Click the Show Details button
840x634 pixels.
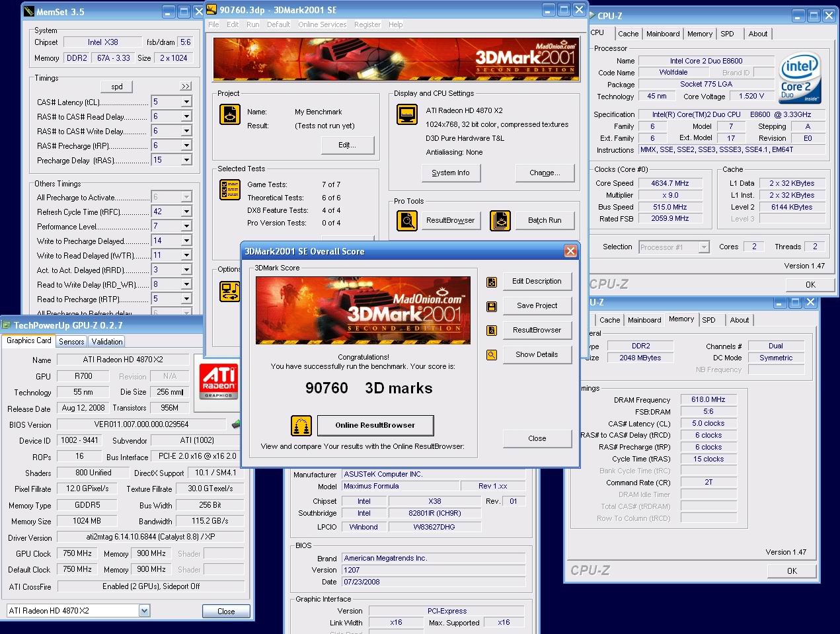[537, 355]
